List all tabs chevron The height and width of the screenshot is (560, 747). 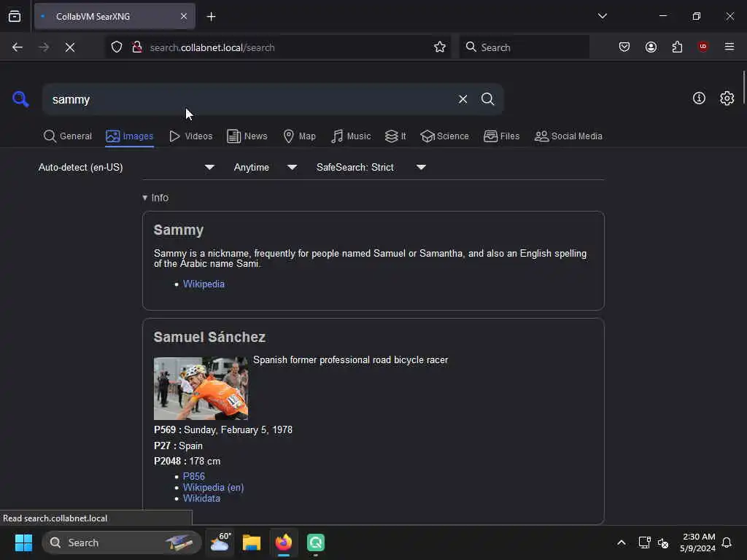(602, 16)
